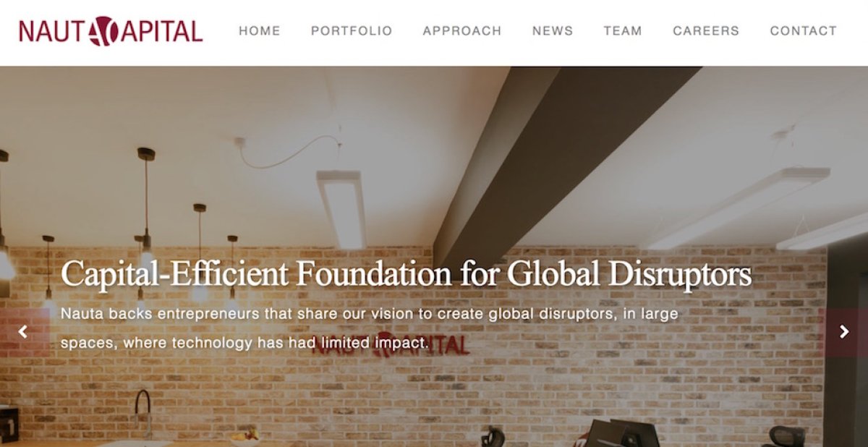
Task: Open the NEWS section link
Action: pyautogui.click(x=553, y=31)
